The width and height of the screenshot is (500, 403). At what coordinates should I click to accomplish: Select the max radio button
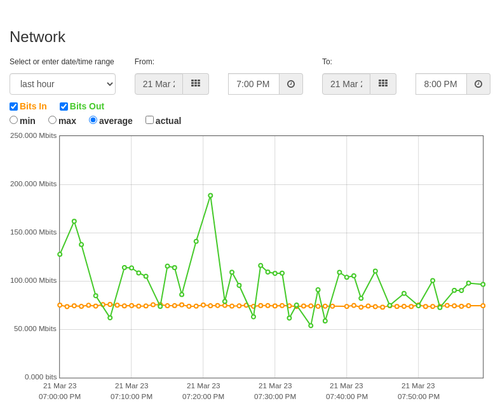(x=52, y=120)
